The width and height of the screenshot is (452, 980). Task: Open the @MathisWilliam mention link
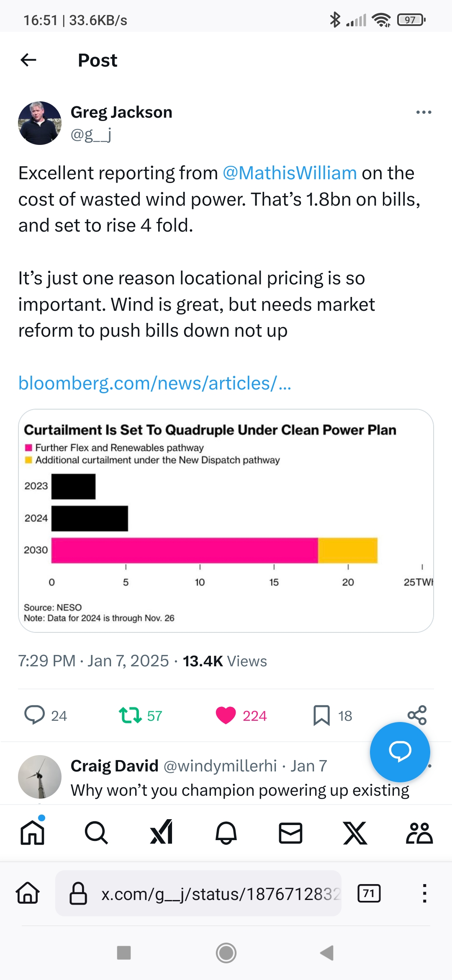click(290, 173)
